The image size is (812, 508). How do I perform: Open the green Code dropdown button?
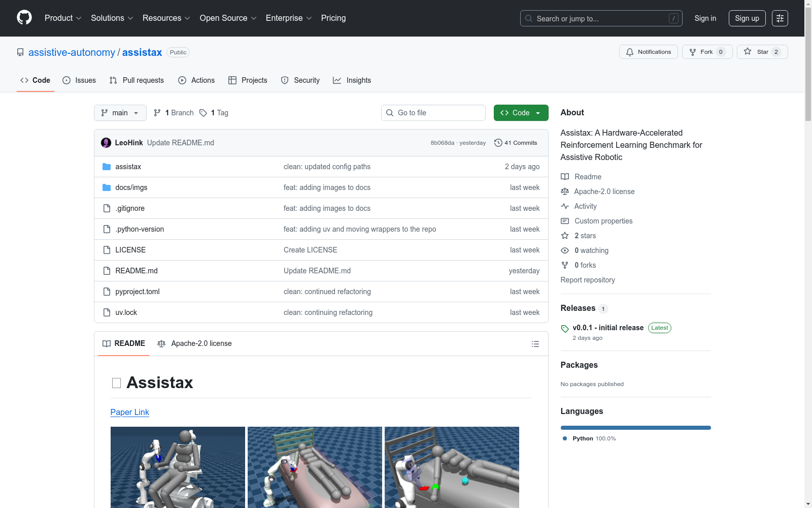(521, 113)
